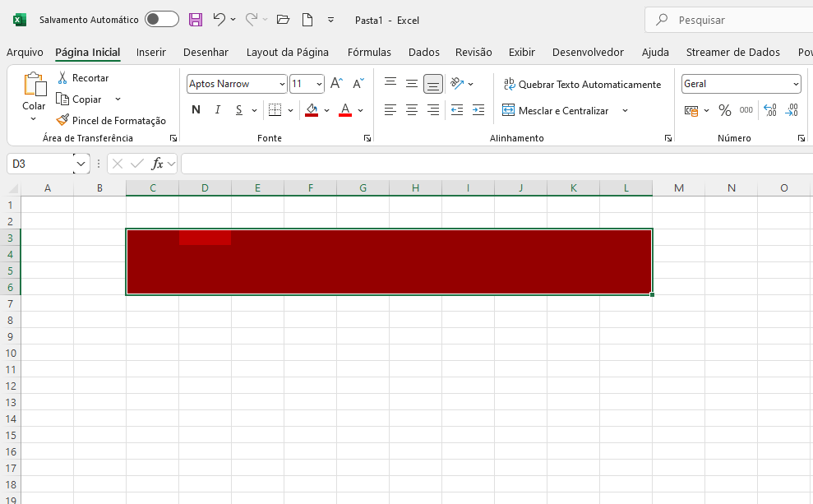Toggle Salvamento Automático switch
Image resolution: width=813 pixels, height=504 pixels.
(x=161, y=20)
